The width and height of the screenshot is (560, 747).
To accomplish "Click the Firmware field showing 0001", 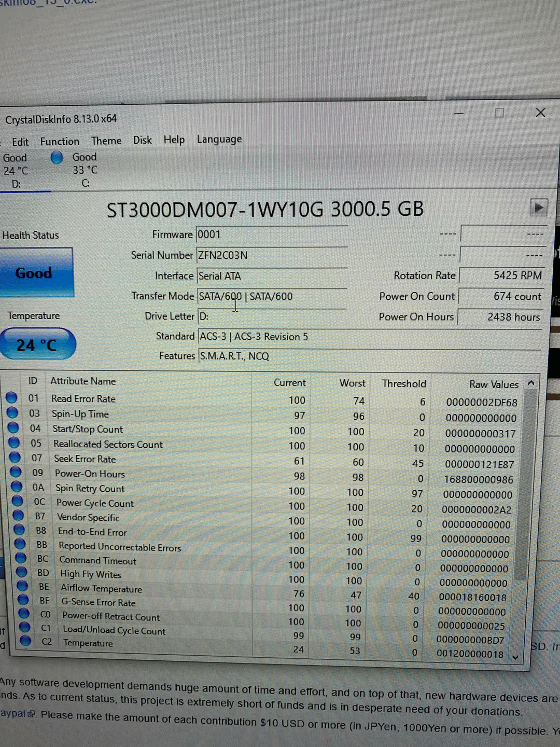I will tap(271, 234).
